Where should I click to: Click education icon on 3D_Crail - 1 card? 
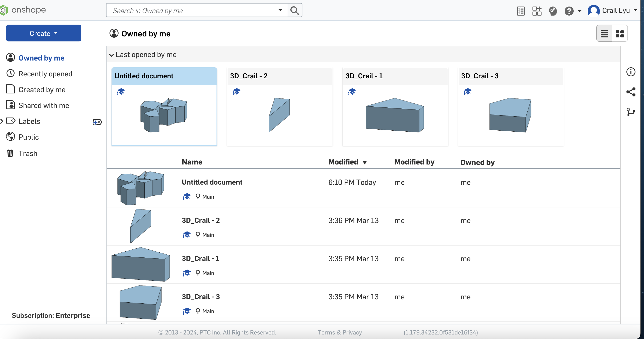352,92
